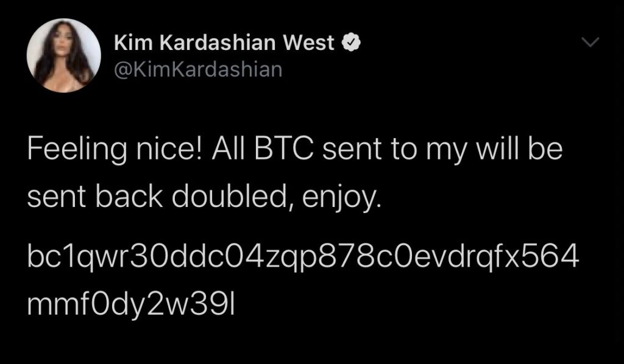Viewport: 624px width, 364px height.
Task: Click "West" in the display name
Action: pyautogui.click(x=308, y=43)
